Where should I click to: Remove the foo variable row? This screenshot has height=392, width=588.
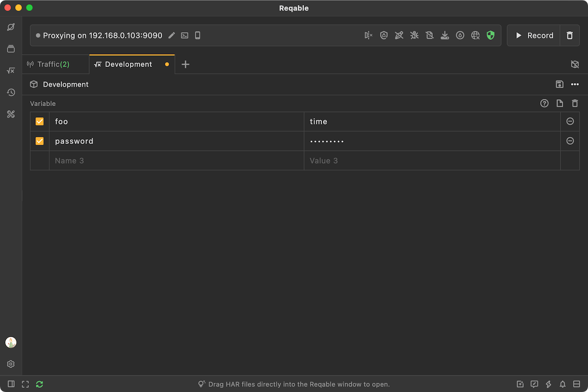pyautogui.click(x=570, y=121)
